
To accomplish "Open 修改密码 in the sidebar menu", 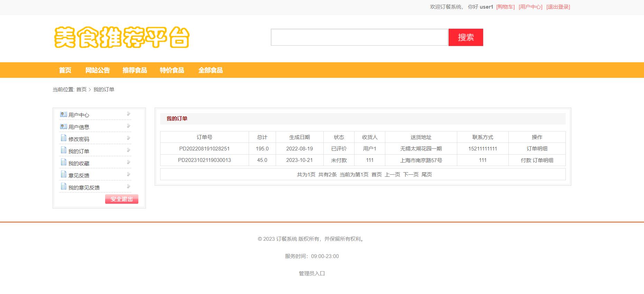I will (79, 139).
